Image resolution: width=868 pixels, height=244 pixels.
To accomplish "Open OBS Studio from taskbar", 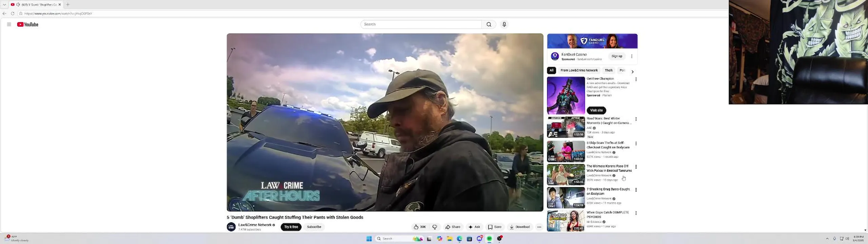I will click(499, 239).
